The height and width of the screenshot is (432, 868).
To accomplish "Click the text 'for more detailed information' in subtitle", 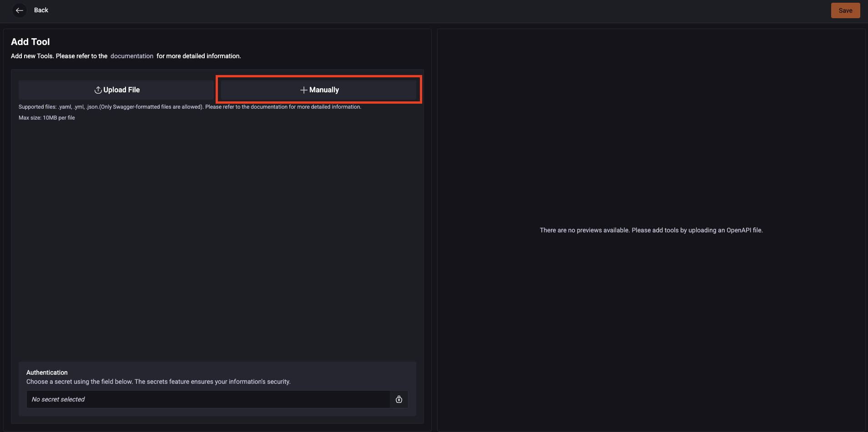I will (198, 56).
